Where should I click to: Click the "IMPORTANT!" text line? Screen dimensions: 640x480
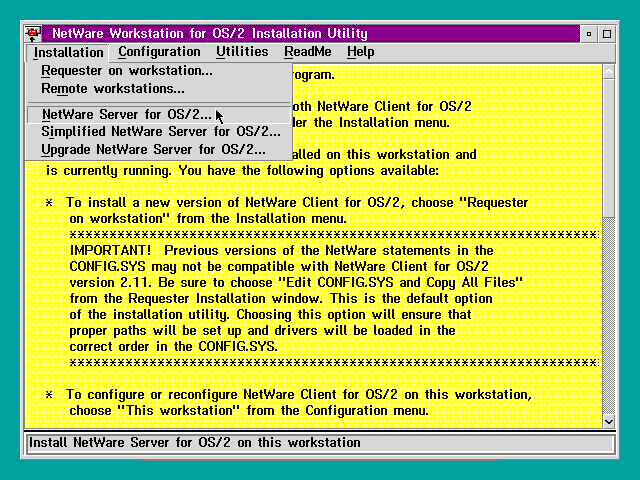pos(281,250)
